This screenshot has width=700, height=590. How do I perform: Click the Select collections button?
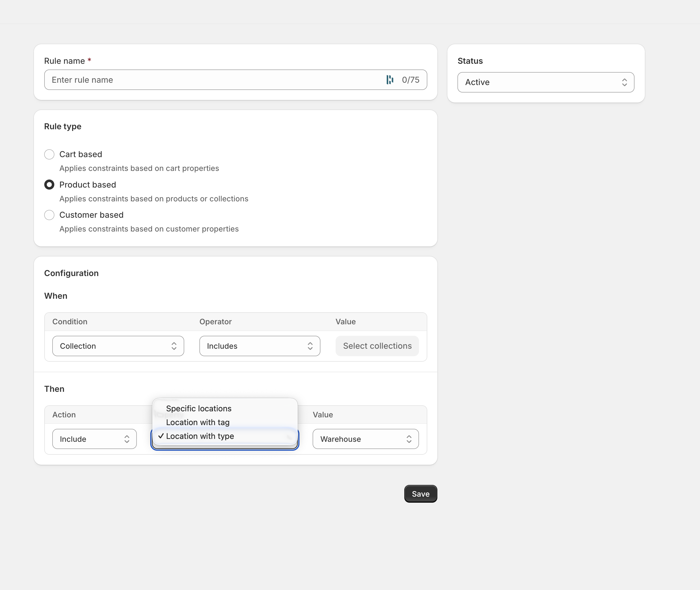tap(377, 346)
